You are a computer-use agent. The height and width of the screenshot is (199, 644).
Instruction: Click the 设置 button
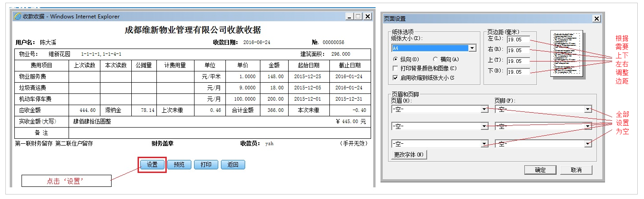[x=152, y=164]
